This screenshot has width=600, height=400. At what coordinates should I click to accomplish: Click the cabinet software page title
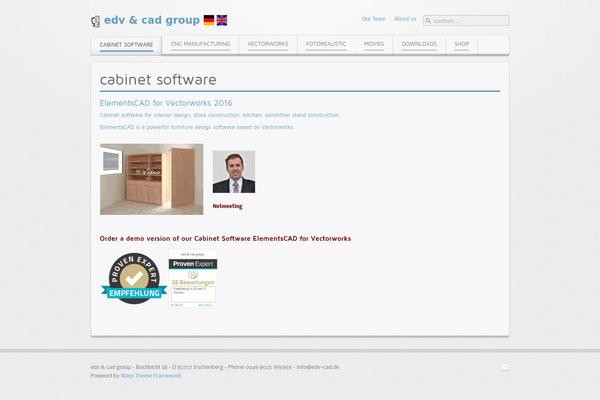158,80
